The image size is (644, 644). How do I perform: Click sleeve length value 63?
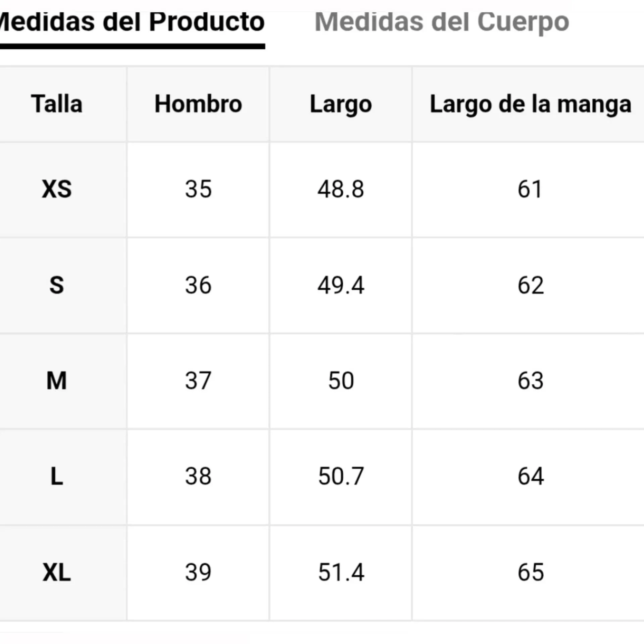click(530, 381)
